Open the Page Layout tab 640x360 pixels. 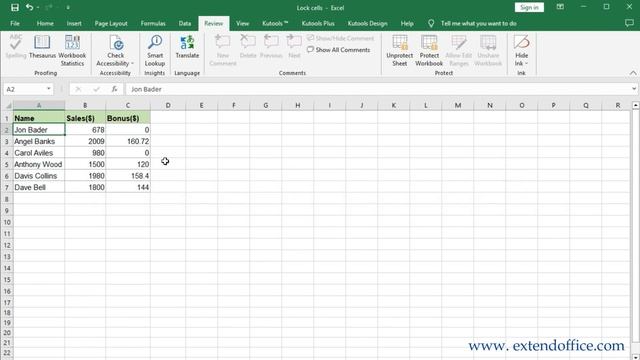[x=111, y=23]
